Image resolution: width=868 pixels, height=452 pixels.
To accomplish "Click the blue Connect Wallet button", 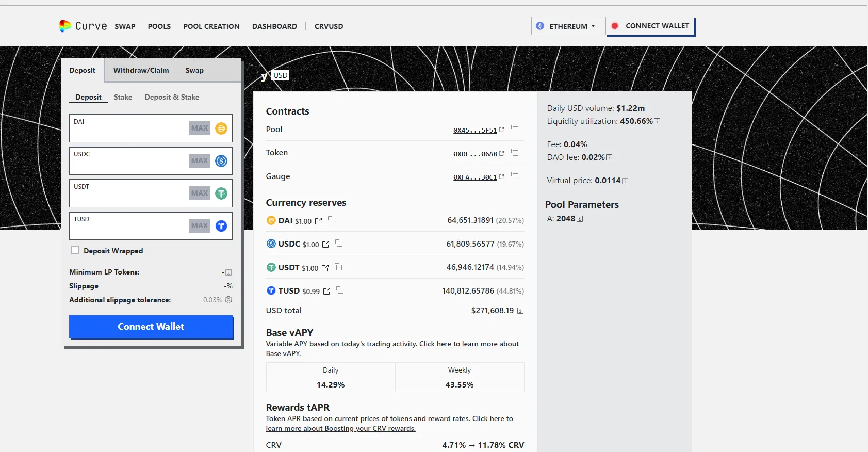I will coord(151,327).
